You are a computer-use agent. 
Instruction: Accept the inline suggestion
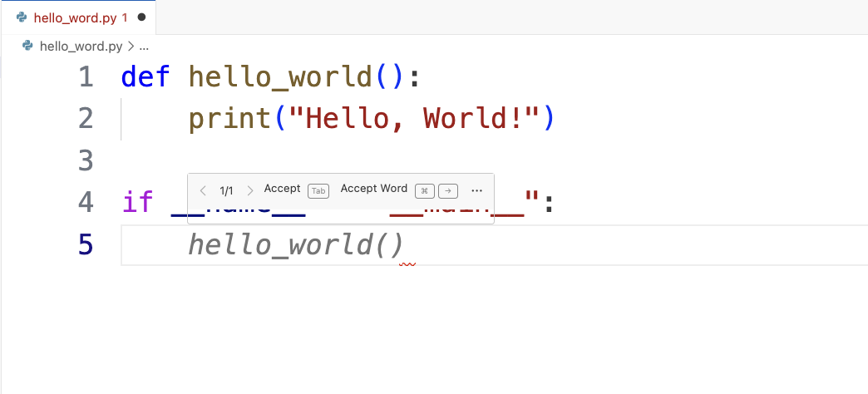282,189
